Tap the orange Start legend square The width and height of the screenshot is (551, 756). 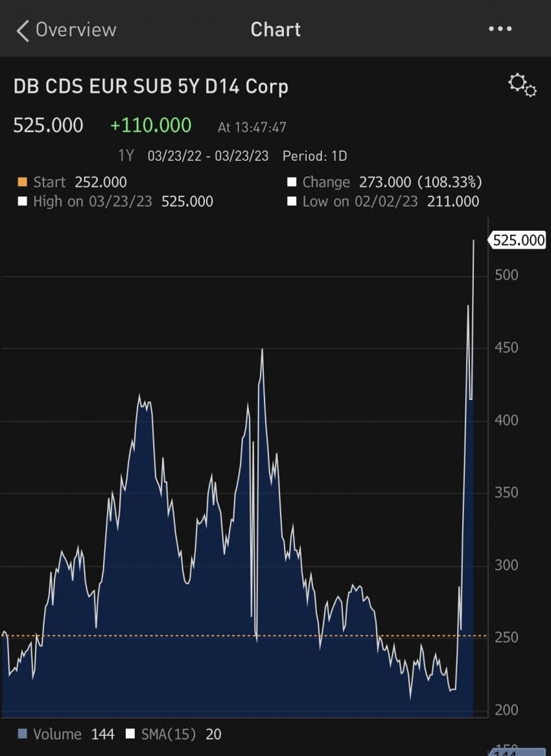point(22,182)
